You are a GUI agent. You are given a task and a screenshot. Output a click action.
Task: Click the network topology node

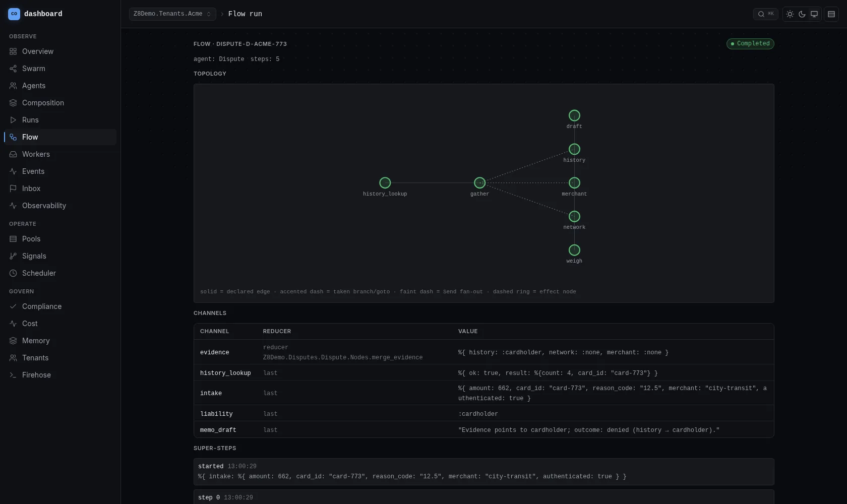click(574, 216)
